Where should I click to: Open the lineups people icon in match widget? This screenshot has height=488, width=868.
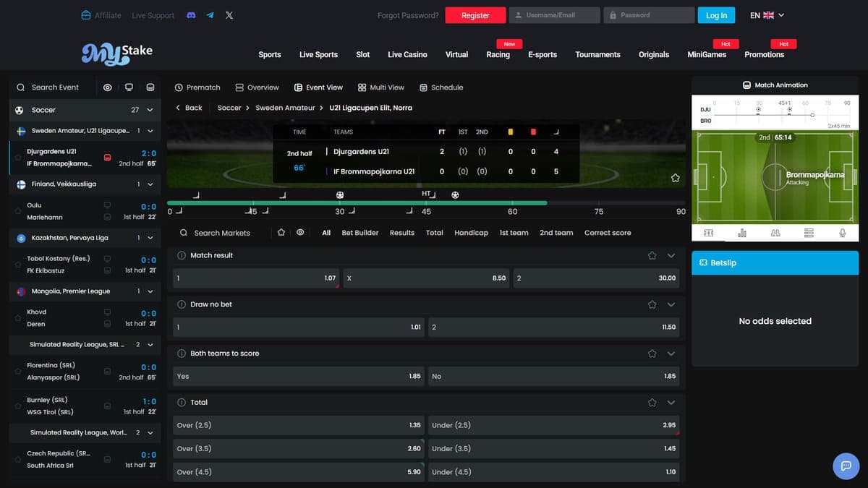tap(775, 233)
